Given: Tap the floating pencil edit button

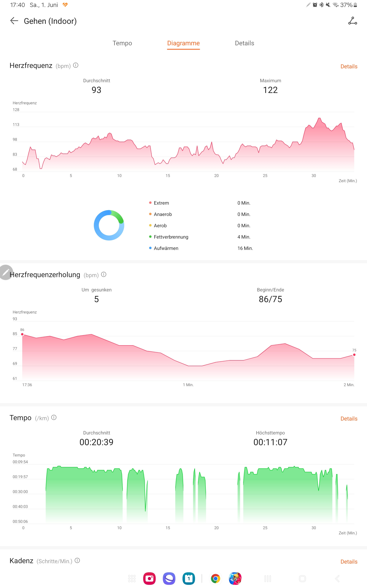Looking at the screenshot, I should coord(6,272).
